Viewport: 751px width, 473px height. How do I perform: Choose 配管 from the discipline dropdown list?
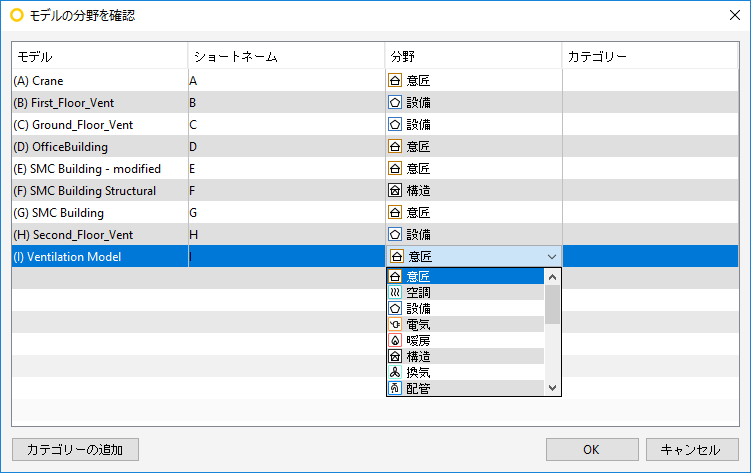point(465,388)
